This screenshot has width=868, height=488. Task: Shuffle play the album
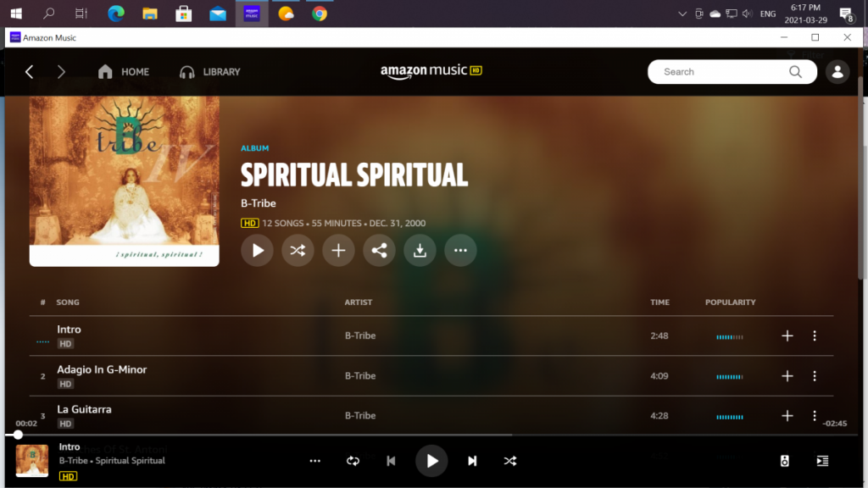298,251
